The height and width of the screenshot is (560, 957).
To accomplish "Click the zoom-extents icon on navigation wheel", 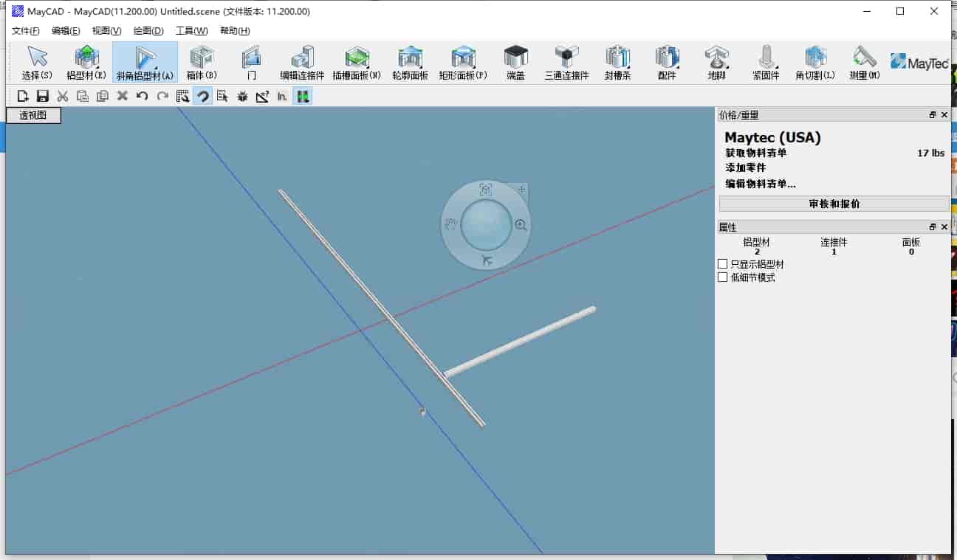I will coord(485,190).
